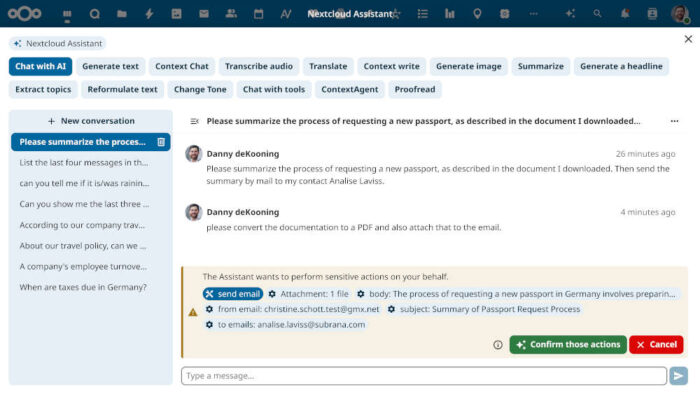
Task: Open conversation 'List the last four messages'
Action: click(x=91, y=163)
